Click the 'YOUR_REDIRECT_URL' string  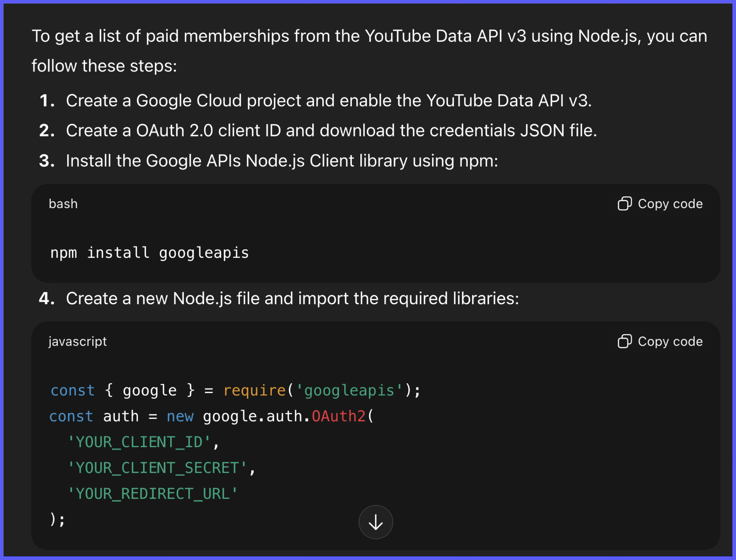click(x=153, y=493)
